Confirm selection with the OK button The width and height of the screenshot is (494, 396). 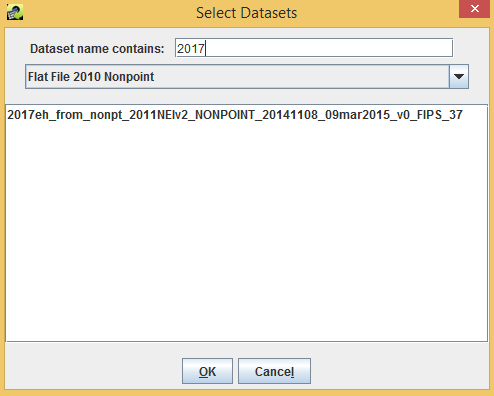pyautogui.click(x=207, y=371)
